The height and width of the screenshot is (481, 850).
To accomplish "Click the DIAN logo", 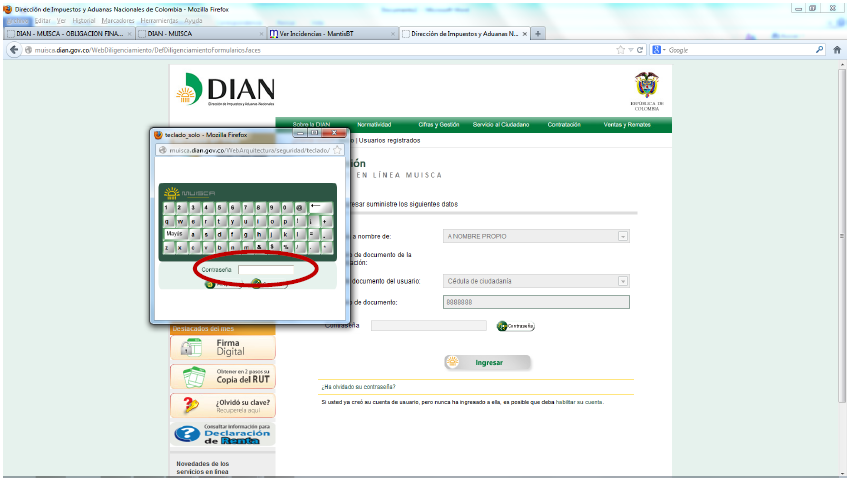I will pos(226,89).
